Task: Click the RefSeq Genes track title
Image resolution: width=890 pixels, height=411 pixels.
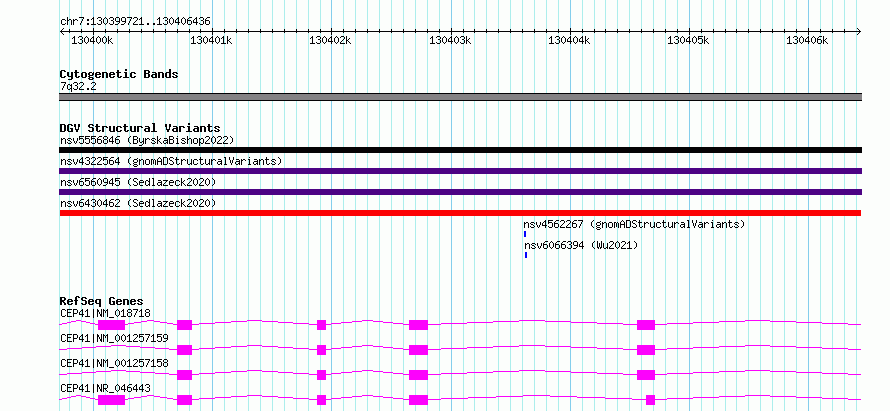Action: coord(102,301)
